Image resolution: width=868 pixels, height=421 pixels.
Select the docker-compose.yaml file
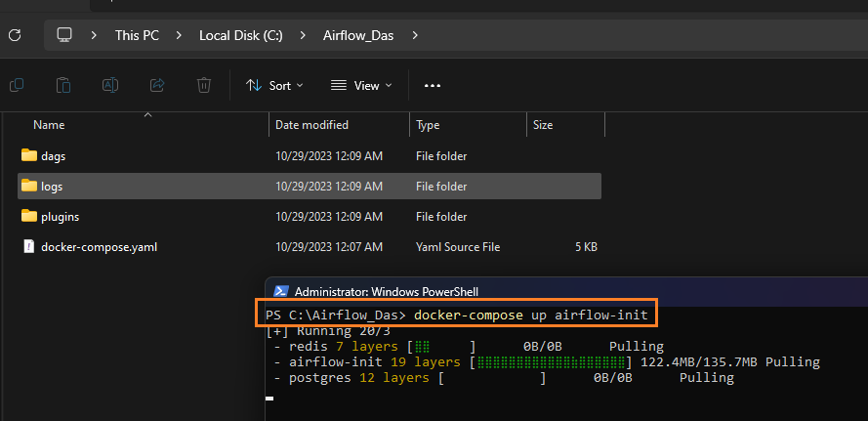[98, 247]
